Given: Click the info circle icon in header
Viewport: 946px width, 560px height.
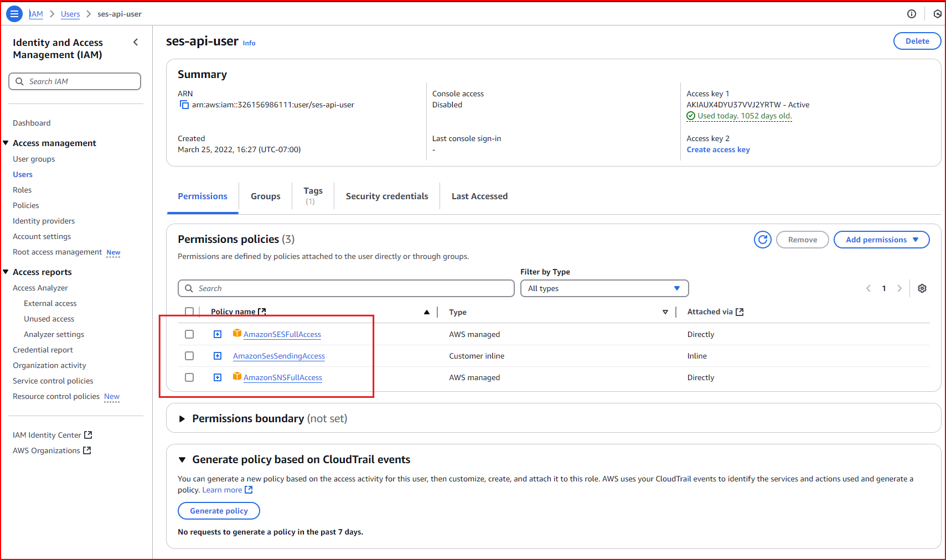Looking at the screenshot, I should point(912,14).
